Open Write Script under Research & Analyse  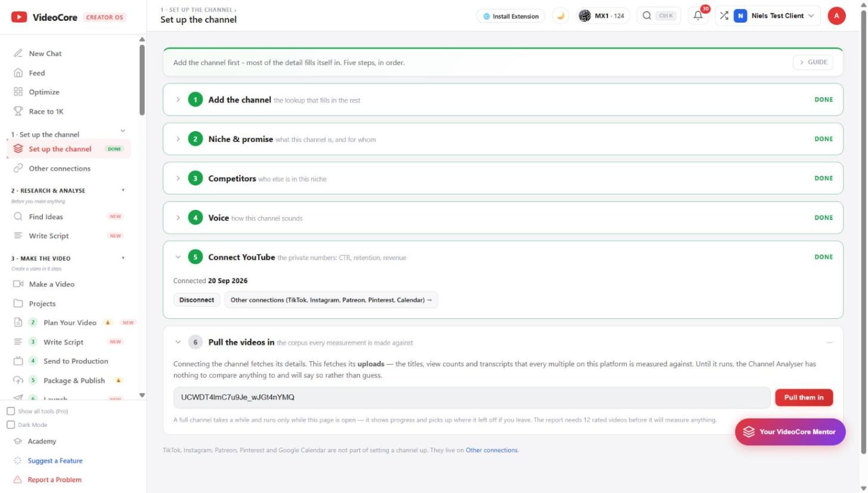click(69, 235)
